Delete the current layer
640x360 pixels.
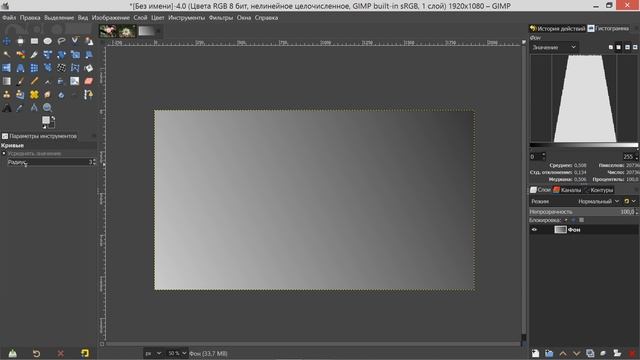(632, 353)
